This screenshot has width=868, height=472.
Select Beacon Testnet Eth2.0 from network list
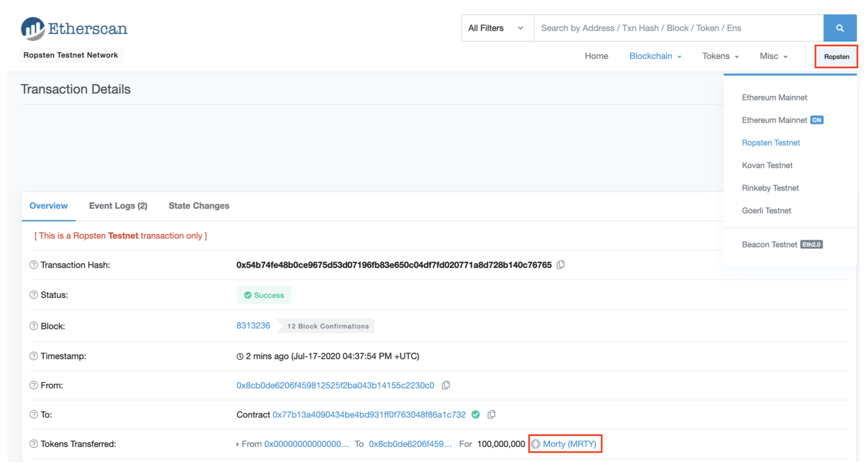[x=782, y=244]
